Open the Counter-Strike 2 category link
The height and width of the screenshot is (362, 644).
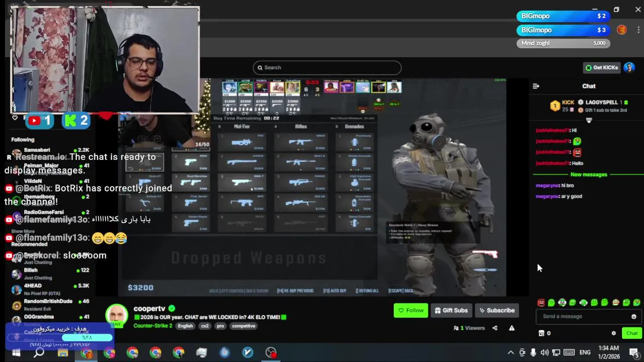pyautogui.click(x=152, y=326)
